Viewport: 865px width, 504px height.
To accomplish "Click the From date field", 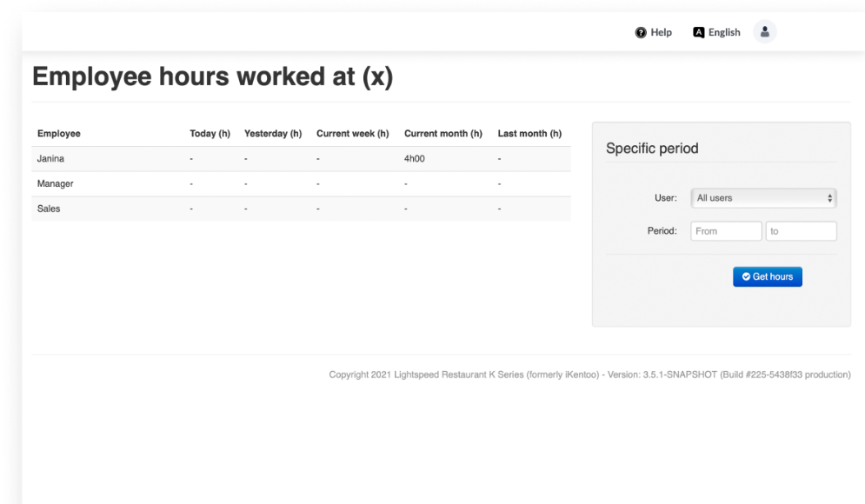I will (x=726, y=231).
